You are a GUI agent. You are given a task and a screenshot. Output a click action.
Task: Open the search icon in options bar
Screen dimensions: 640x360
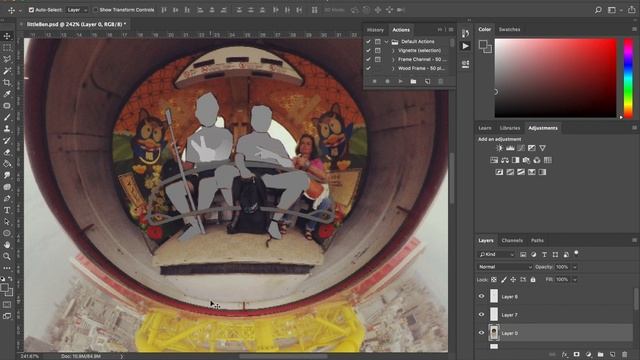(x=598, y=10)
